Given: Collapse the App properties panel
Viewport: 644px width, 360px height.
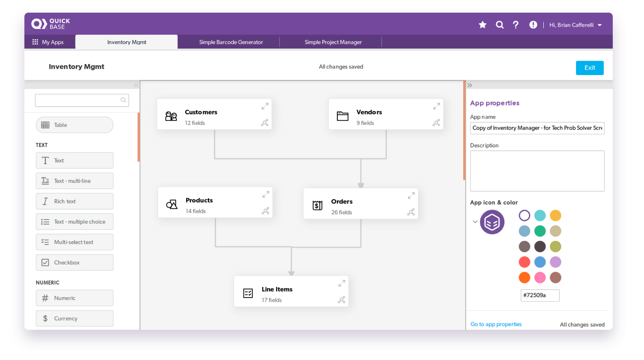Looking at the screenshot, I should (x=470, y=85).
